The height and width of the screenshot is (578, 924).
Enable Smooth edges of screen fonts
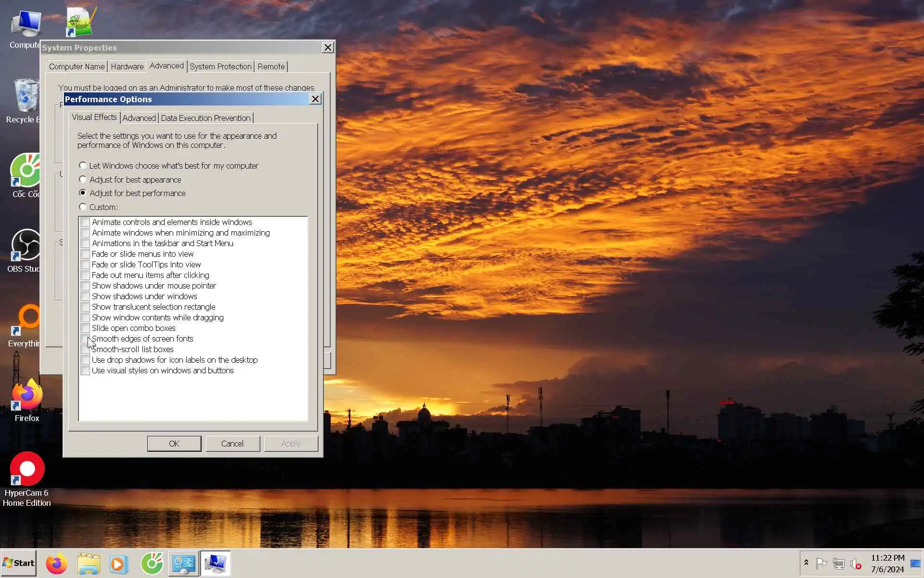point(85,339)
